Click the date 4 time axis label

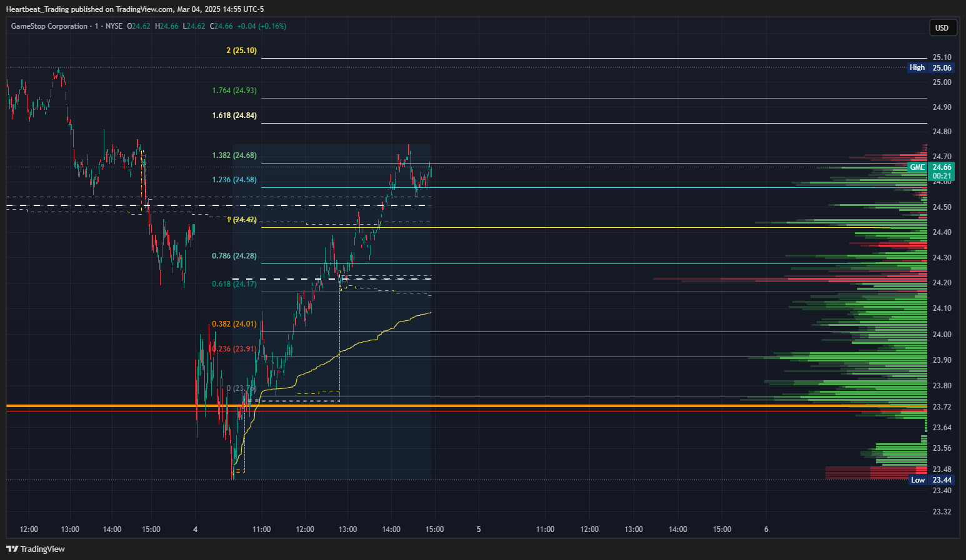196,529
